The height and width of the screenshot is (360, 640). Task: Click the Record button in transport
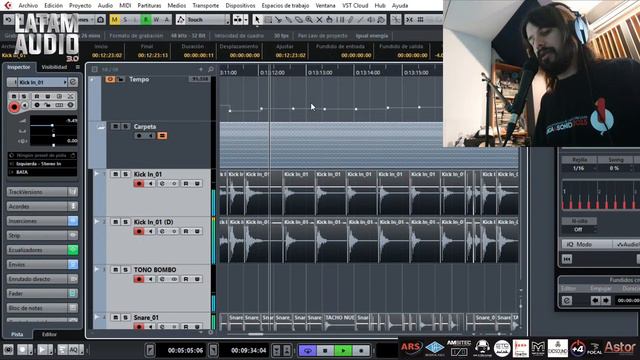[x=361, y=350]
